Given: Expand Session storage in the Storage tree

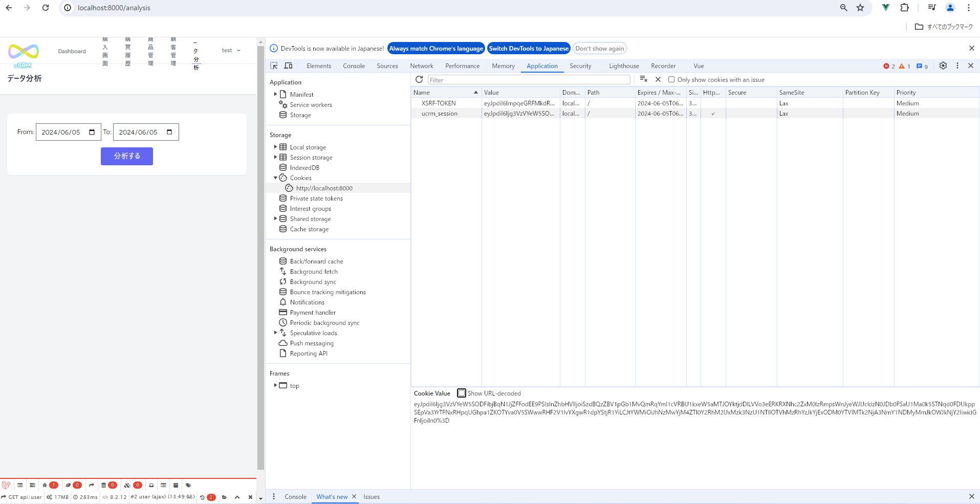Looking at the screenshot, I should click(275, 157).
